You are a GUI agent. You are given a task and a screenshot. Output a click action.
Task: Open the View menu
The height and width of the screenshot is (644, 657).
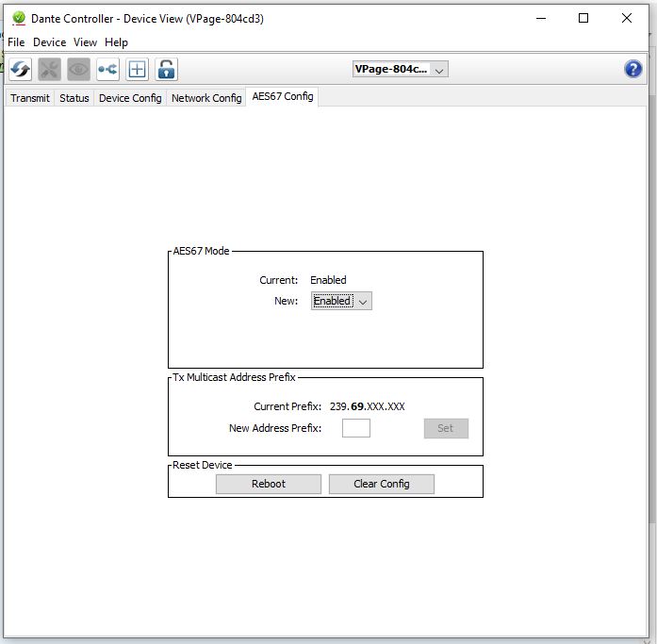pos(85,42)
